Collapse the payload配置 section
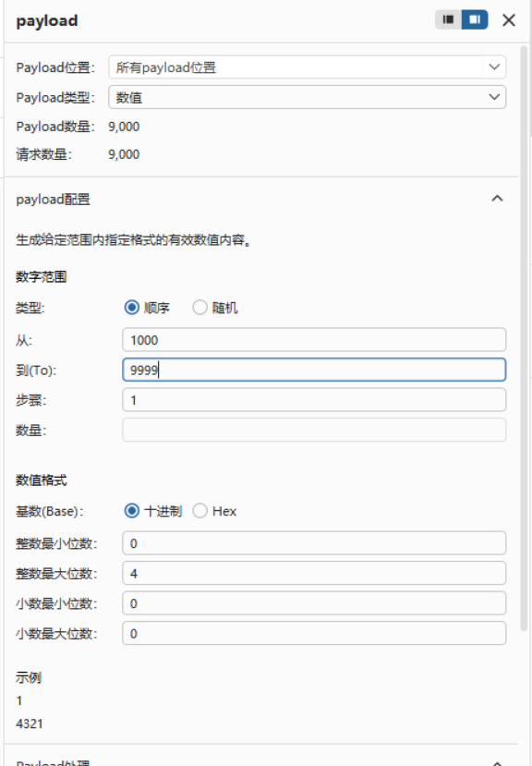 (x=497, y=199)
